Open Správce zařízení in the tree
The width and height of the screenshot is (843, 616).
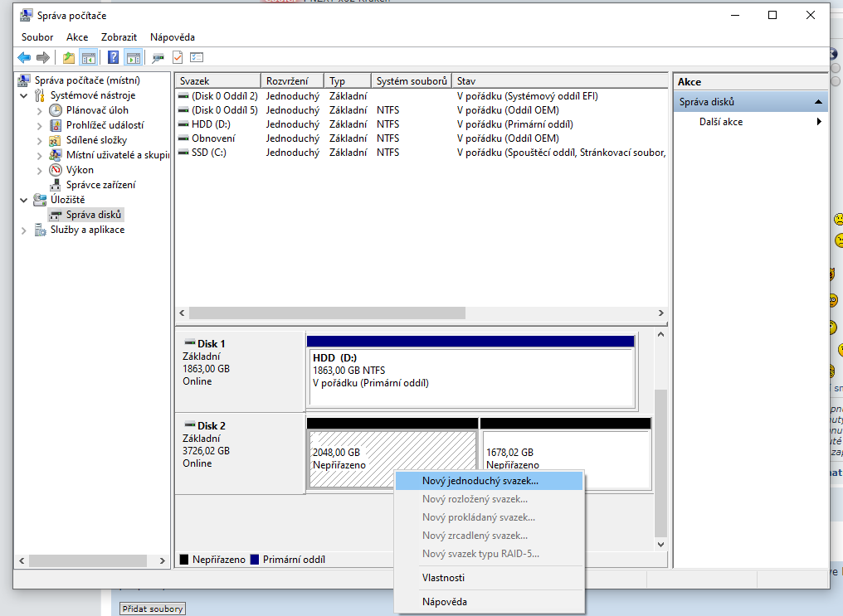100,185
